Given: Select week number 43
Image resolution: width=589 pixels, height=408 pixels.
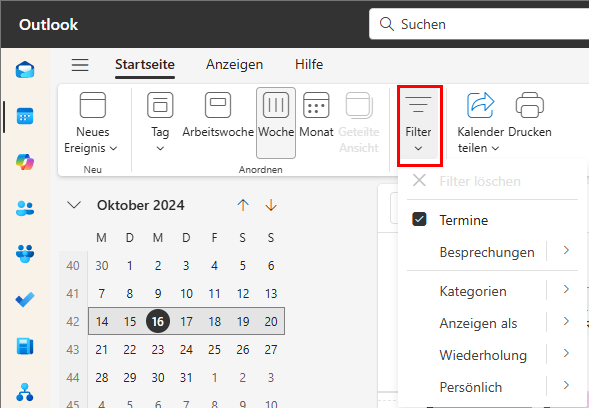Looking at the screenshot, I should tap(73, 350).
